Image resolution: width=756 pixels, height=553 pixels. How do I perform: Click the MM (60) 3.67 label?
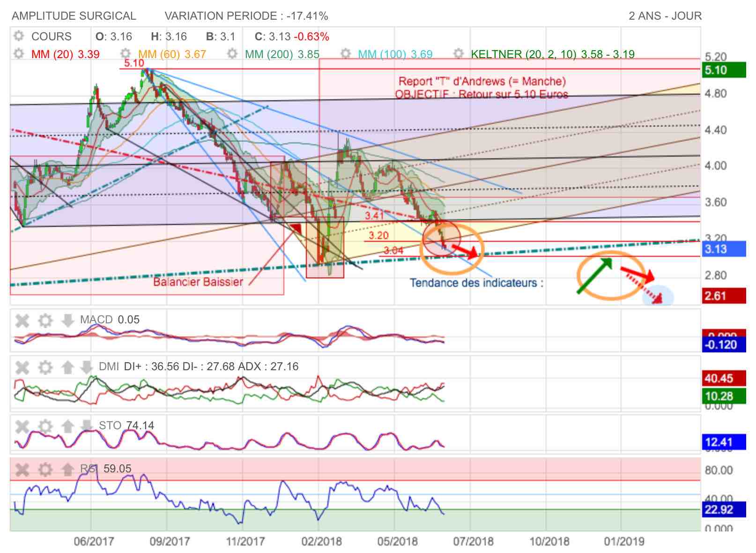172,54
